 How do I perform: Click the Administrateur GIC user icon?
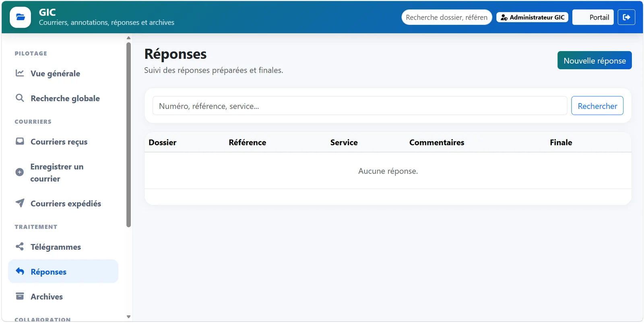504,17
